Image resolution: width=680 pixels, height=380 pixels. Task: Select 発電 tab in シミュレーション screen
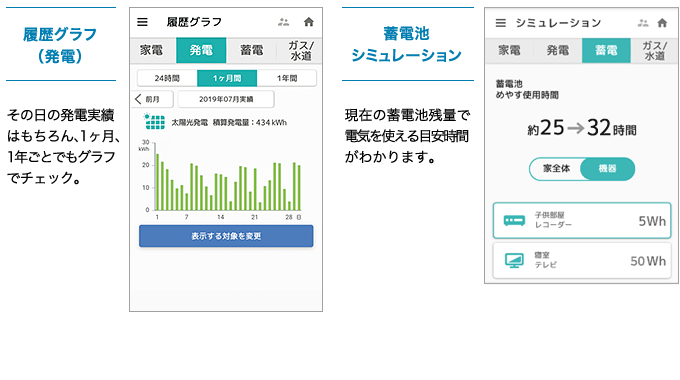[x=558, y=50]
